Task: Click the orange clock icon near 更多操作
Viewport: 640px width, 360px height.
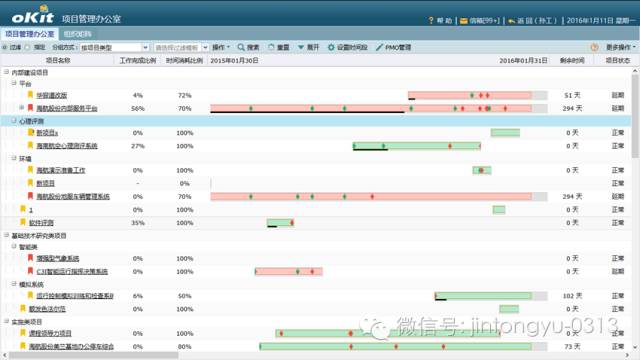Action: (x=595, y=47)
